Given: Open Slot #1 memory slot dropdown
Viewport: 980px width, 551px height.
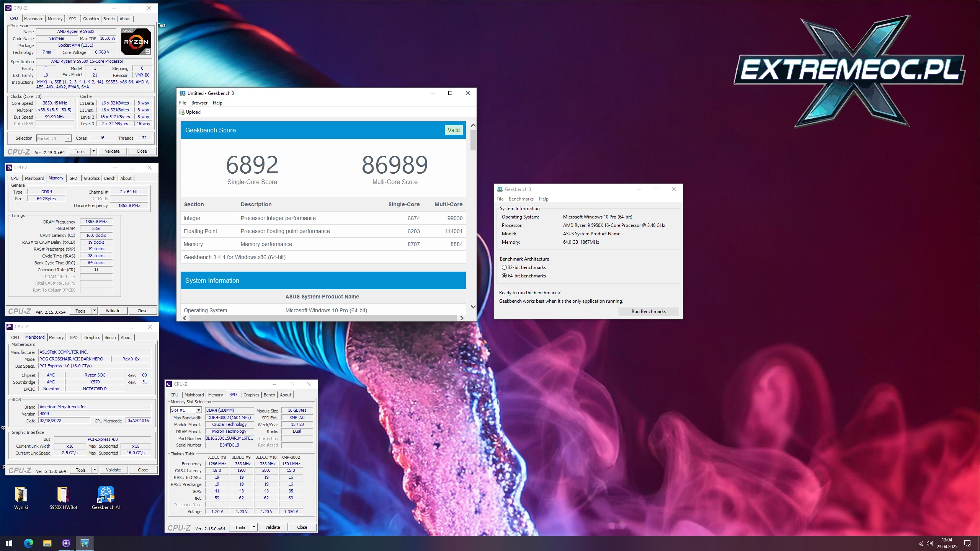Looking at the screenshot, I should pyautogui.click(x=186, y=410).
